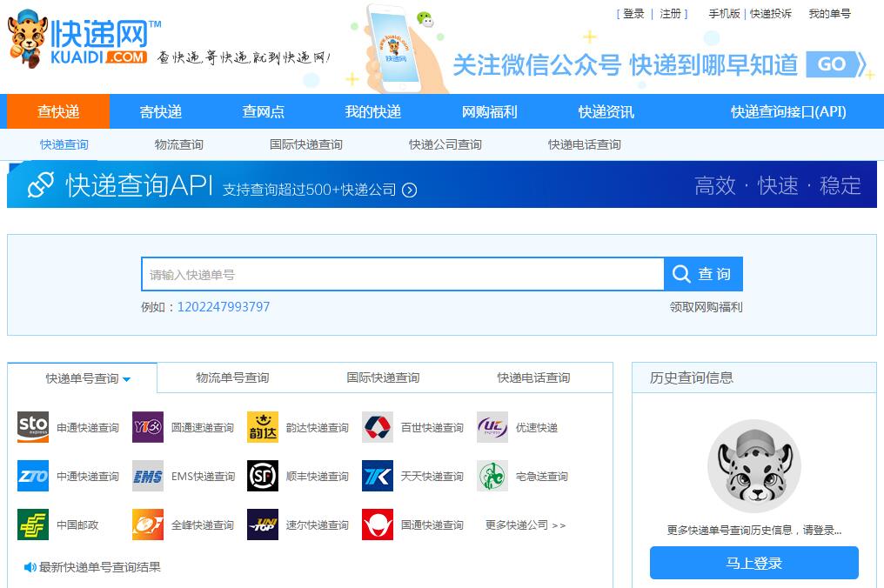Screen dimensions: 884x588
Task: Select the Yunda express yellow logo
Action: pyautogui.click(x=263, y=427)
